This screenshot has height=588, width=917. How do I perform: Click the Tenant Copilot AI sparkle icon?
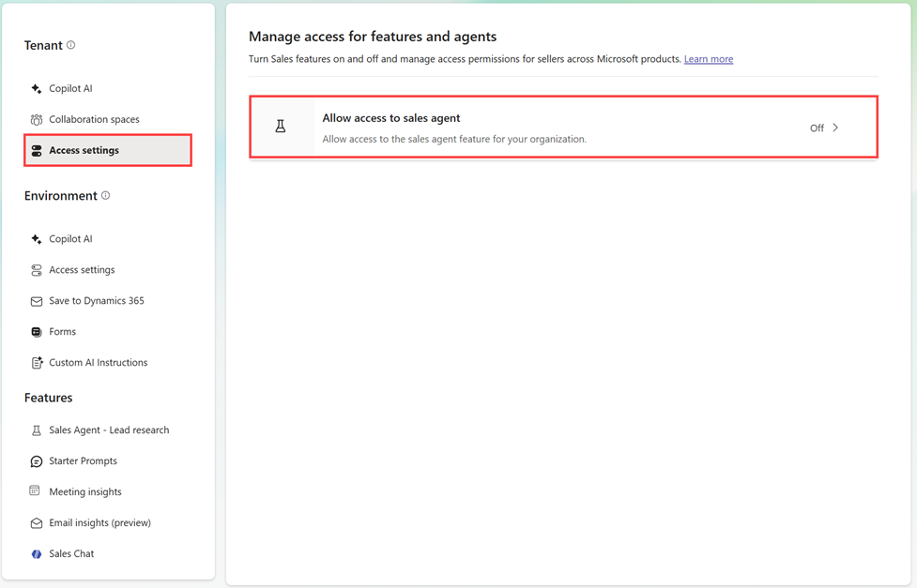37,89
